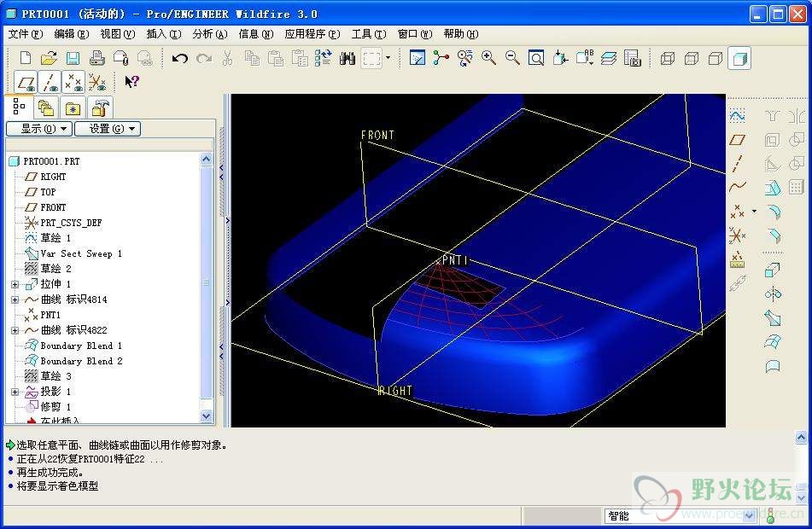
Task: Select the Zoom Out magnifier tool
Action: point(512,58)
